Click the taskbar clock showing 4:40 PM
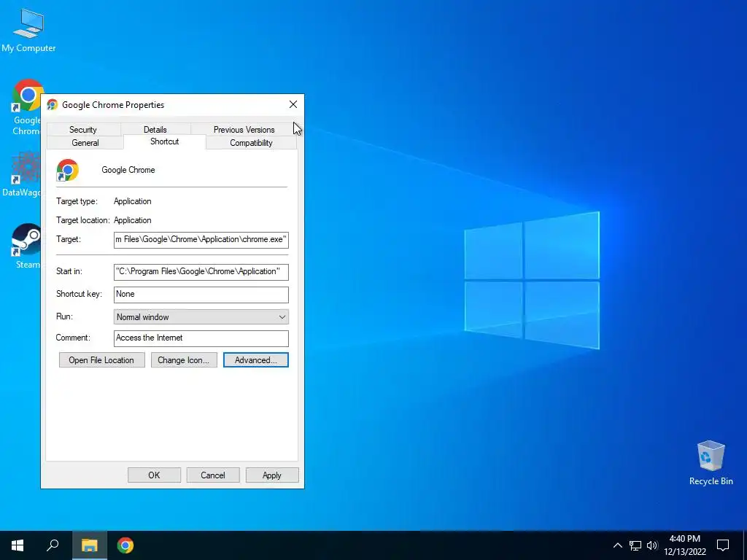This screenshot has width=747, height=560. pyautogui.click(x=684, y=545)
